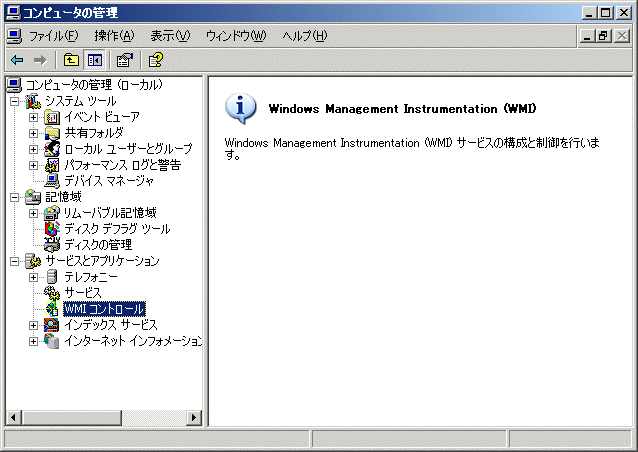Open the Properties toolbar icon
Image resolution: width=638 pixels, height=452 pixels.
click(125, 60)
